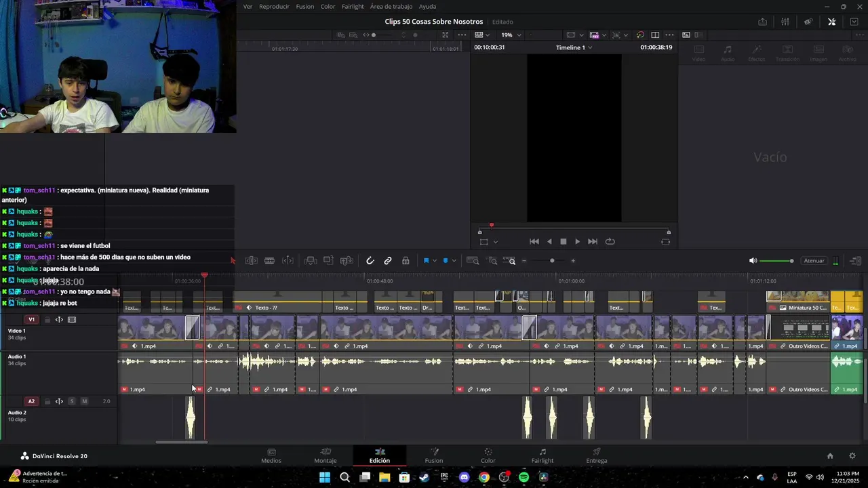Image resolution: width=868 pixels, height=488 pixels.
Task: Lock the Audio 2 track
Action: [x=47, y=401]
